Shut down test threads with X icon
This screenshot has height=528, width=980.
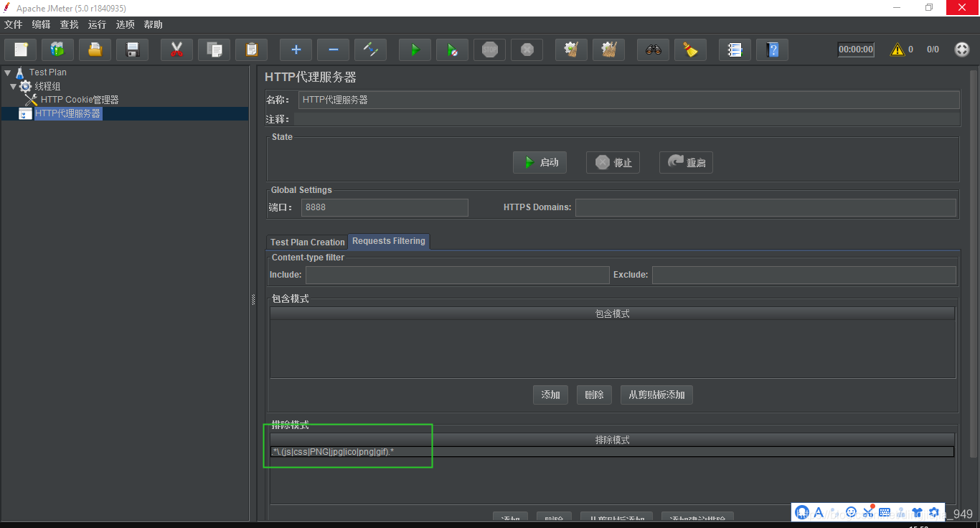527,49
